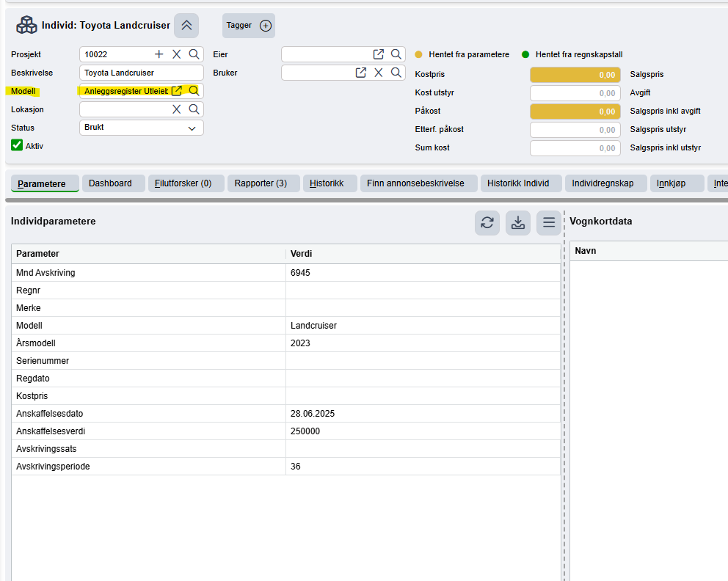The image size is (728, 581).
Task: Search Bruker with magnifier icon
Action: click(396, 73)
